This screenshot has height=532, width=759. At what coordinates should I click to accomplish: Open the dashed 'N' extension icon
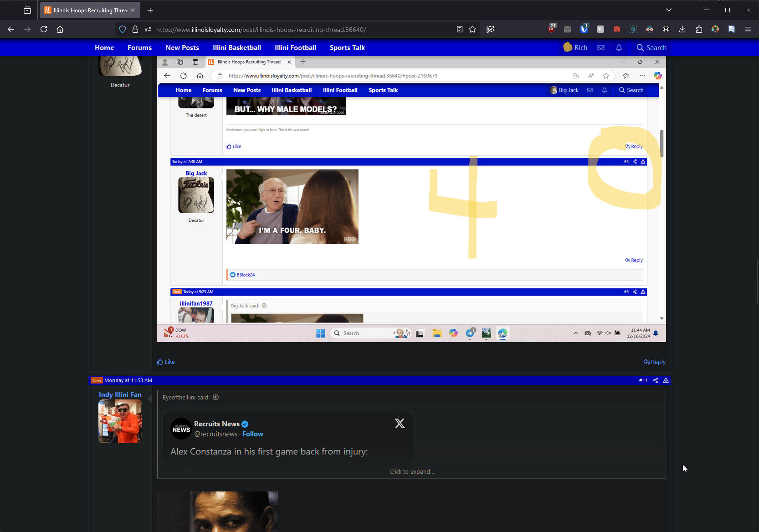(633, 29)
